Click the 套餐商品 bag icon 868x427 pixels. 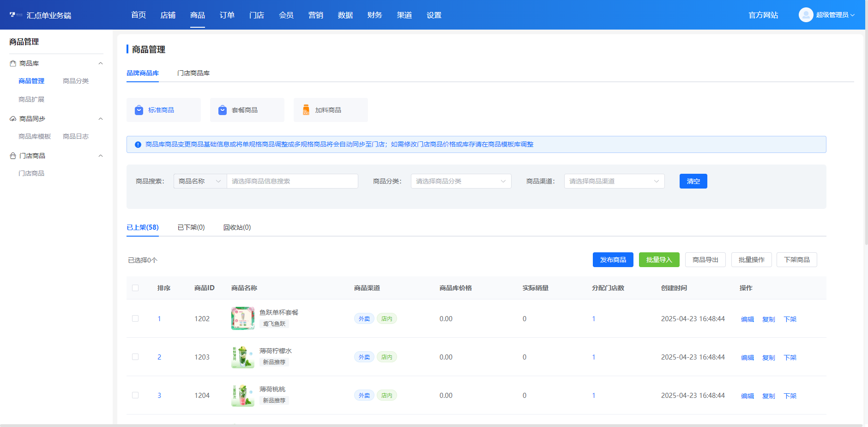tap(223, 110)
